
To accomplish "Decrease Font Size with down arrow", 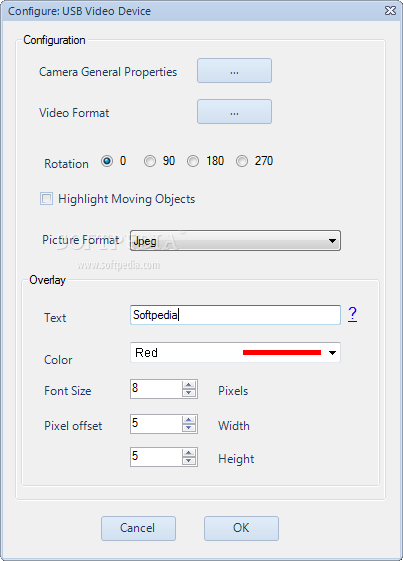I will click(x=189, y=393).
